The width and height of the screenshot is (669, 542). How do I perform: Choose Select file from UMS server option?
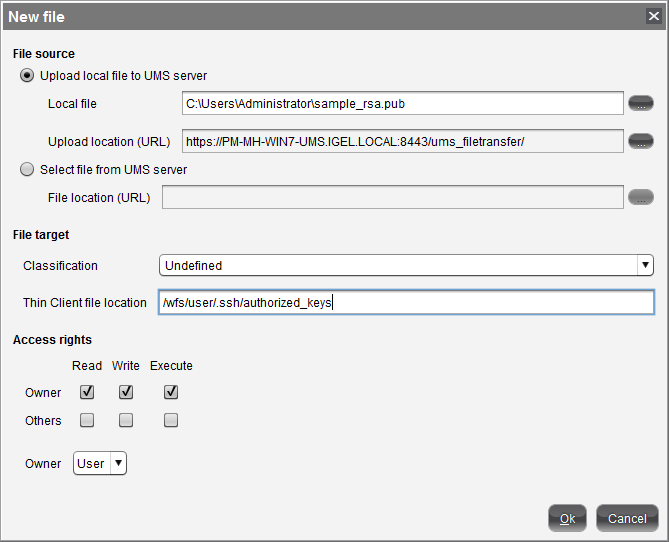(x=27, y=170)
